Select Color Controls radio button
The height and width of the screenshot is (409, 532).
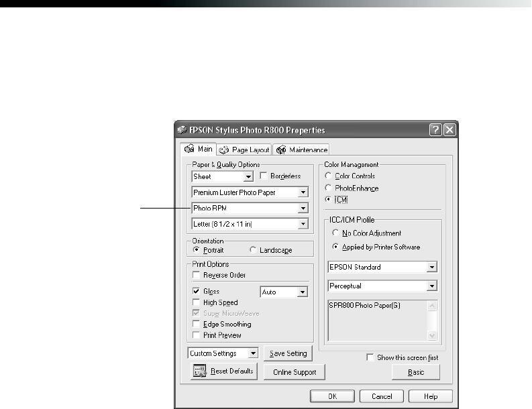tap(328, 176)
